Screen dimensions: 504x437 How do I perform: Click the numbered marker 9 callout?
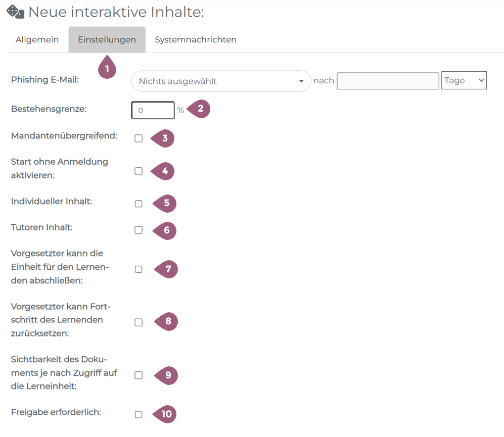168,375
